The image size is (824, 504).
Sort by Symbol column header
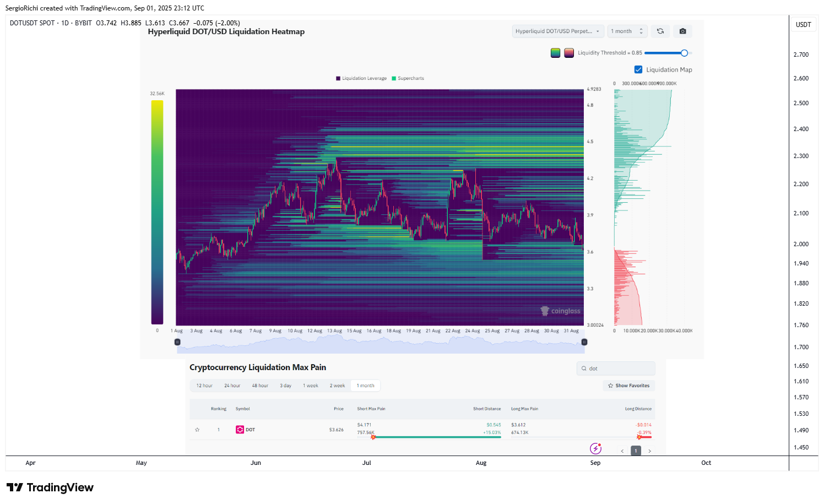pyautogui.click(x=243, y=409)
